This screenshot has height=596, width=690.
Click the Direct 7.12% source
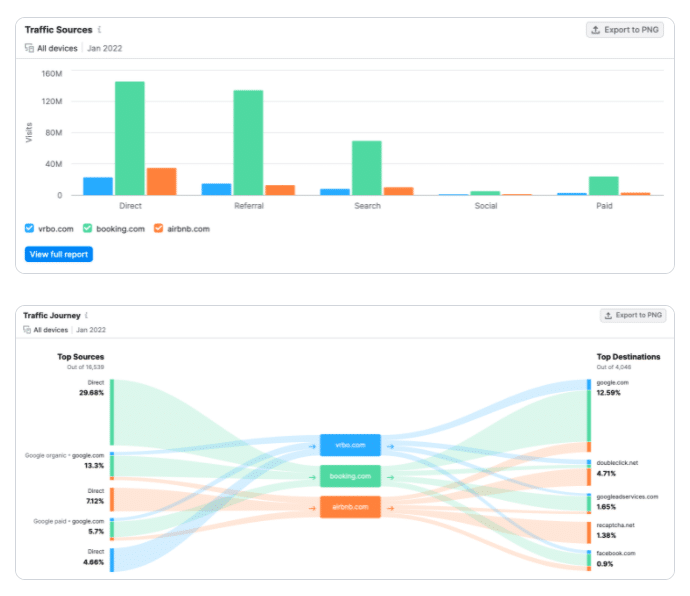tap(95, 496)
